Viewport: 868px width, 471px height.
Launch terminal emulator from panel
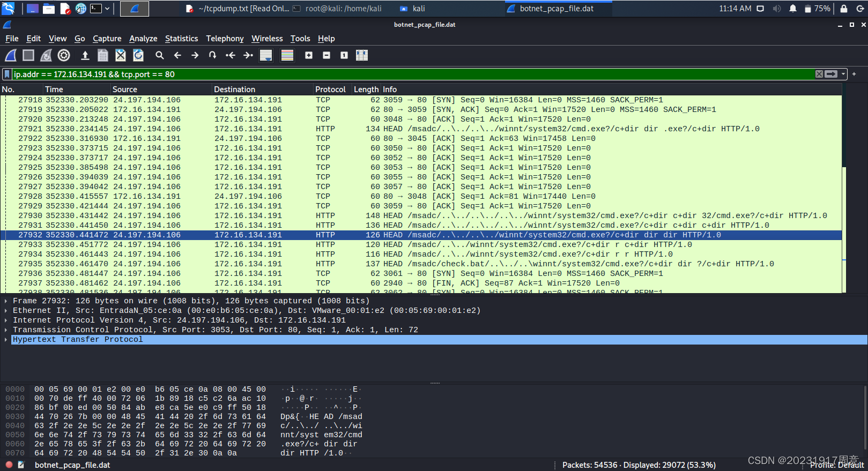coord(96,9)
